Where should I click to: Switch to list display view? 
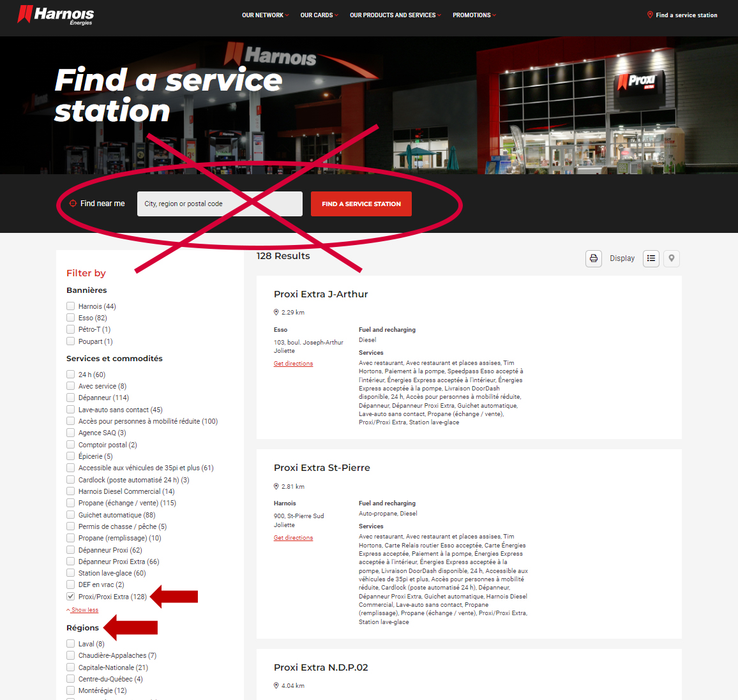tap(651, 258)
